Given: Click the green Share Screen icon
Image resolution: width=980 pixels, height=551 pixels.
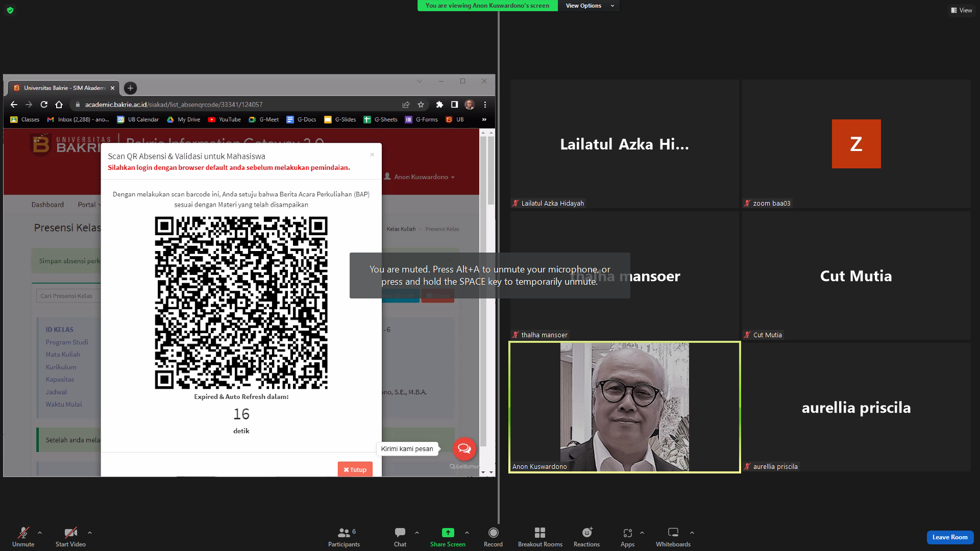Looking at the screenshot, I should pyautogui.click(x=448, y=533).
